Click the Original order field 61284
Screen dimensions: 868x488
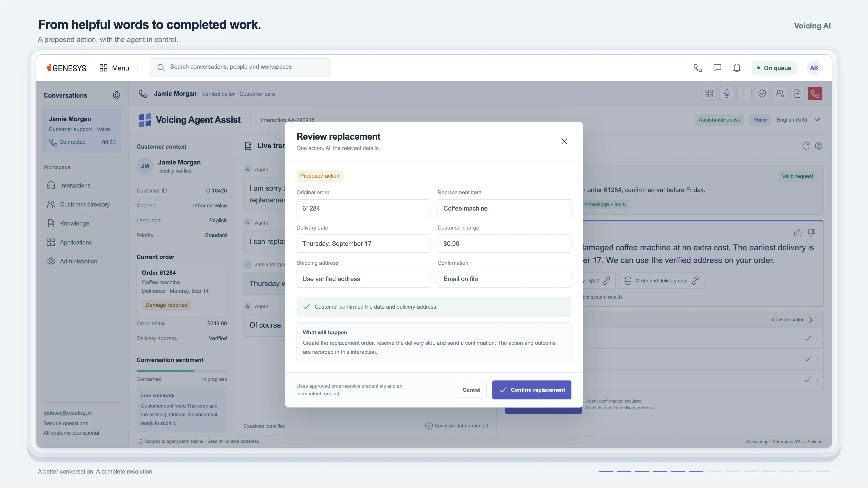click(363, 209)
